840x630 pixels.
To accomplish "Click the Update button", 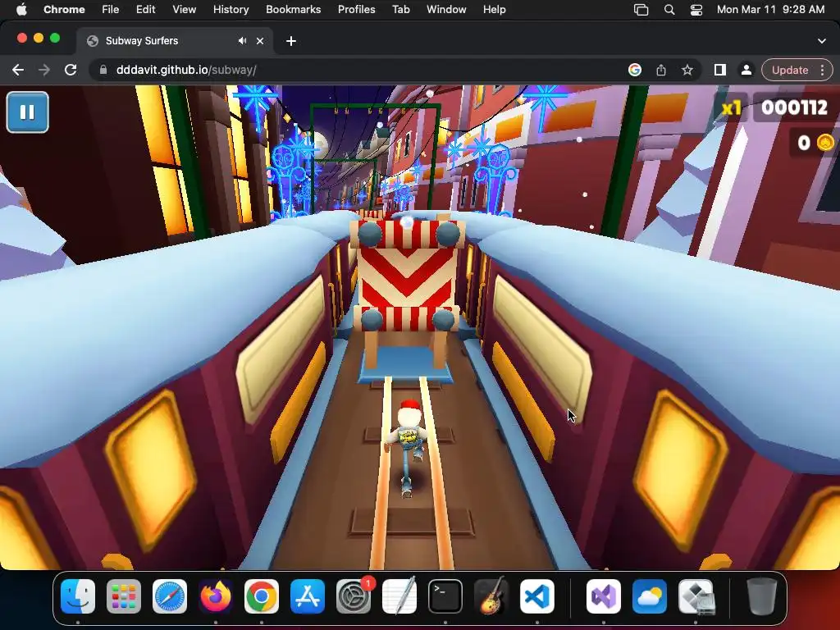I will 790,71.
